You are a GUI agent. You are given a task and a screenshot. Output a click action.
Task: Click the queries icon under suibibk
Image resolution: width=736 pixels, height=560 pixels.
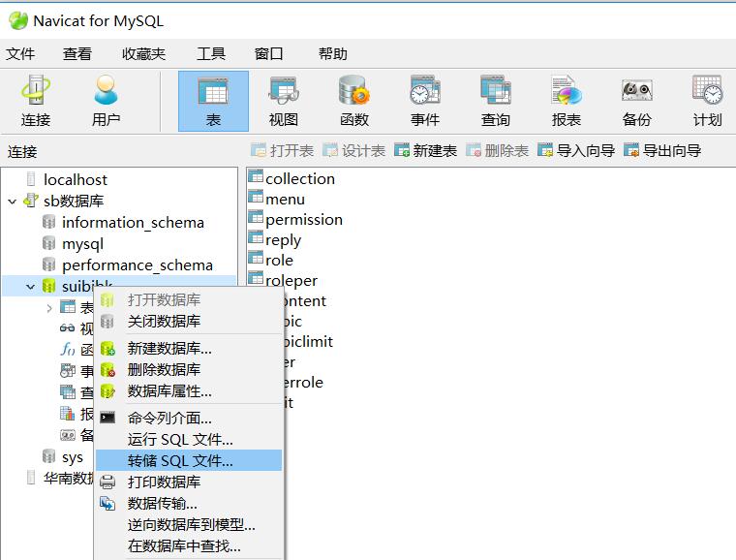pos(68,392)
